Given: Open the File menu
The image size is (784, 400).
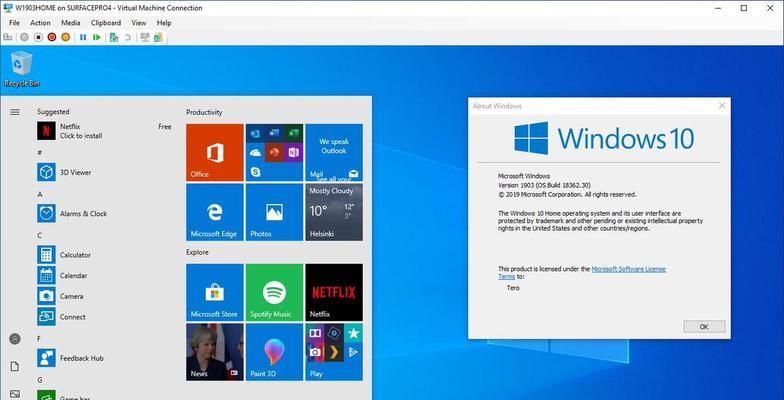Looking at the screenshot, I should (14, 22).
